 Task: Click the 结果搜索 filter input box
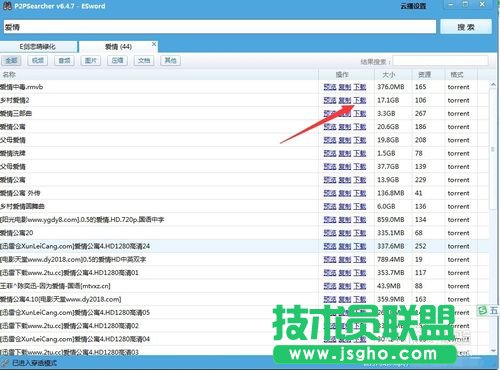click(440, 61)
